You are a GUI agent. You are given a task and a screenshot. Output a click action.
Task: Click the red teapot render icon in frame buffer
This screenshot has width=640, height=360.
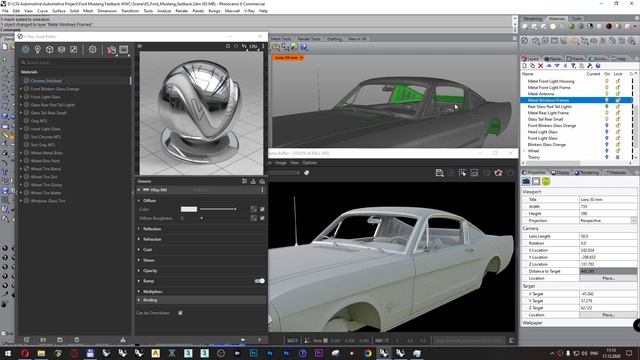(x=498, y=173)
